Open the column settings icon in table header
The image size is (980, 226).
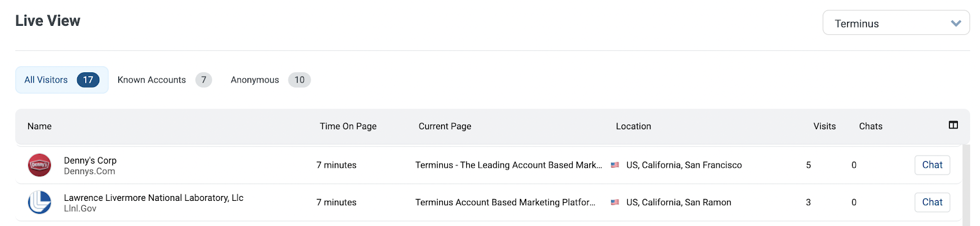[x=953, y=125]
